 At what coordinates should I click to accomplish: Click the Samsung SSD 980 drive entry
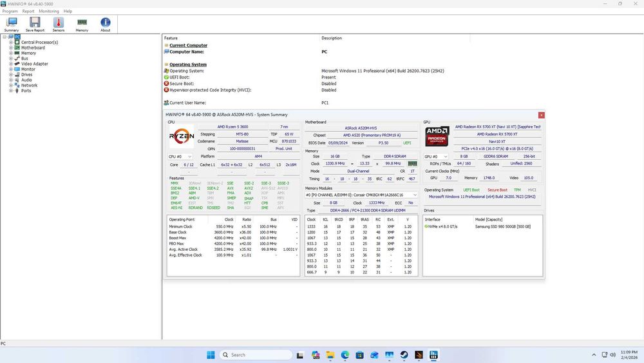(503, 226)
